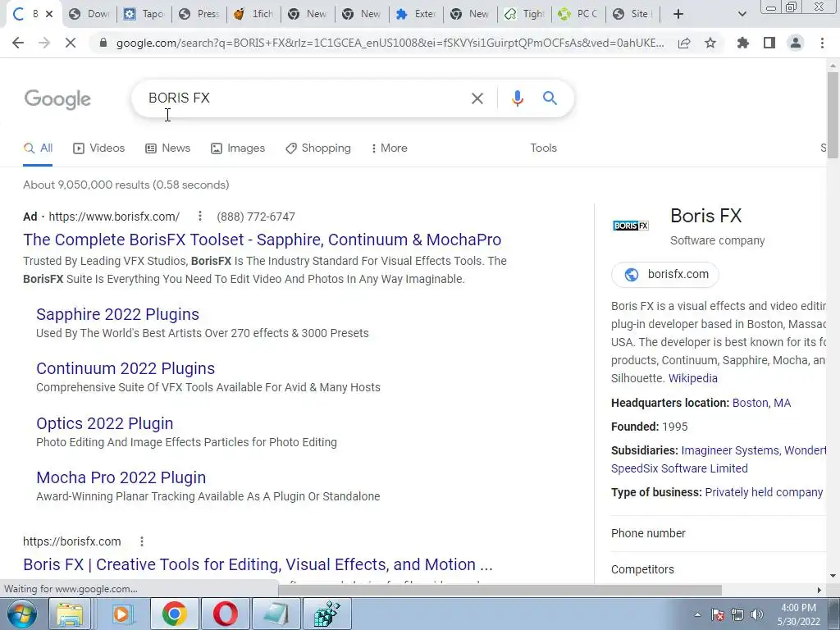Switch to the Tapo browser tab
This screenshot has height=630, width=840.
click(x=144, y=14)
